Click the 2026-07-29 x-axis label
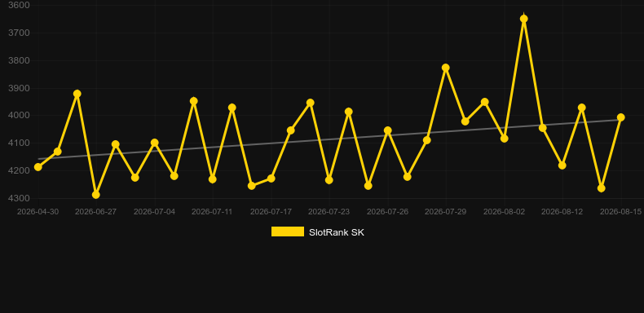Screen dimensions: 644x313 [x=446, y=212]
